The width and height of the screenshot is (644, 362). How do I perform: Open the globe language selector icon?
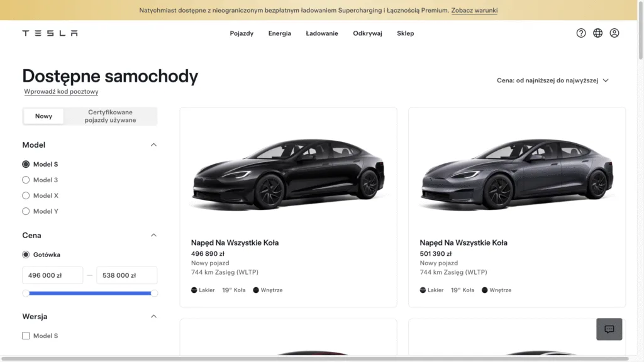(x=597, y=33)
